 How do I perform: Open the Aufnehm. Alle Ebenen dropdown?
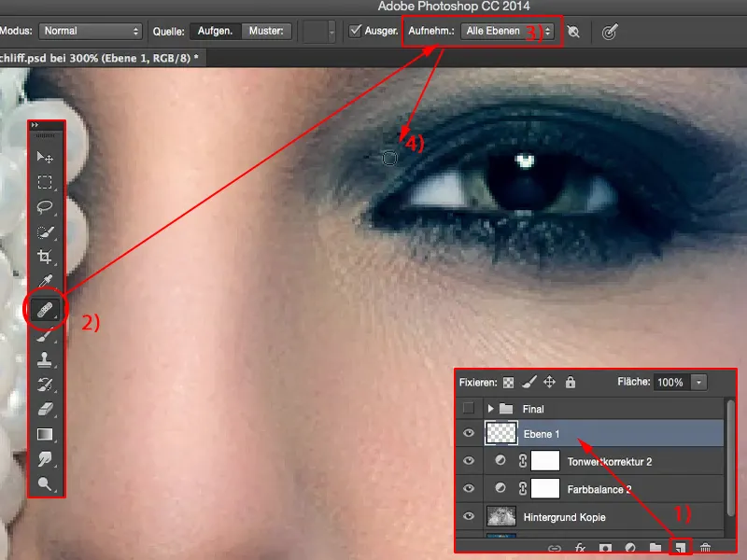507,31
